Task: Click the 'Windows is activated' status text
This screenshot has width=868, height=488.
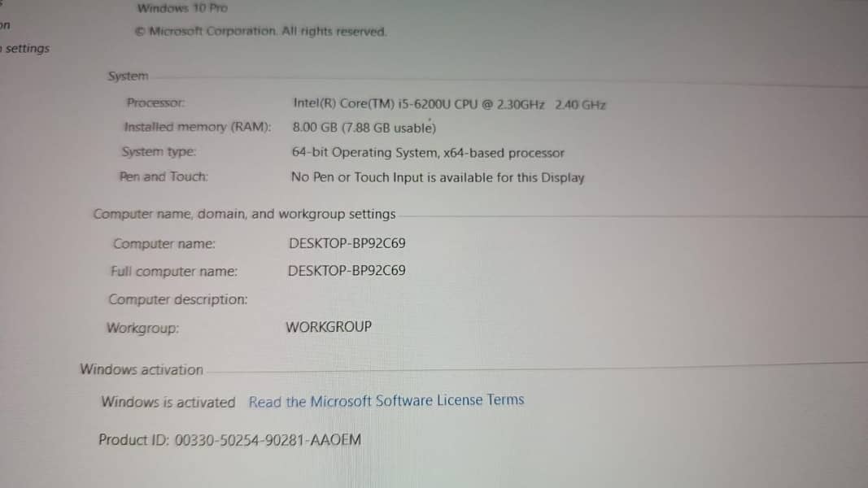Action: click(x=168, y=403)
